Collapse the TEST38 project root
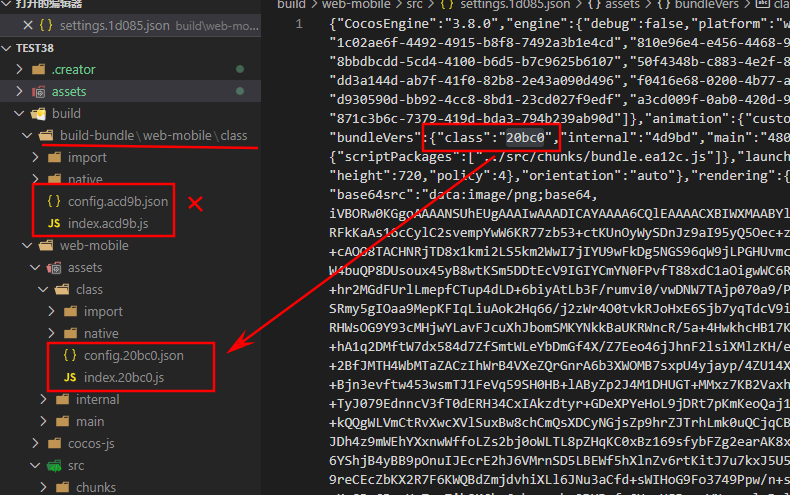Viewport: 790px width, 495px height. point(7,48)
